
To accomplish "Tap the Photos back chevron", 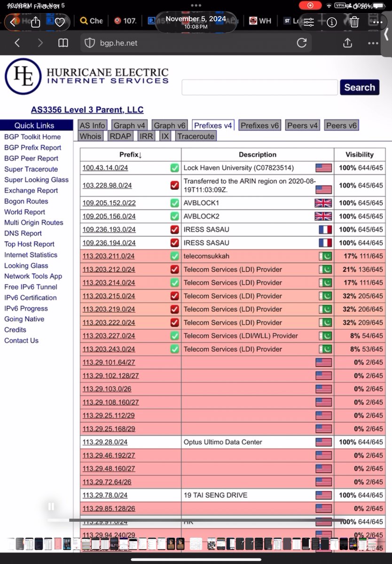I will click(x=13, y=22).
